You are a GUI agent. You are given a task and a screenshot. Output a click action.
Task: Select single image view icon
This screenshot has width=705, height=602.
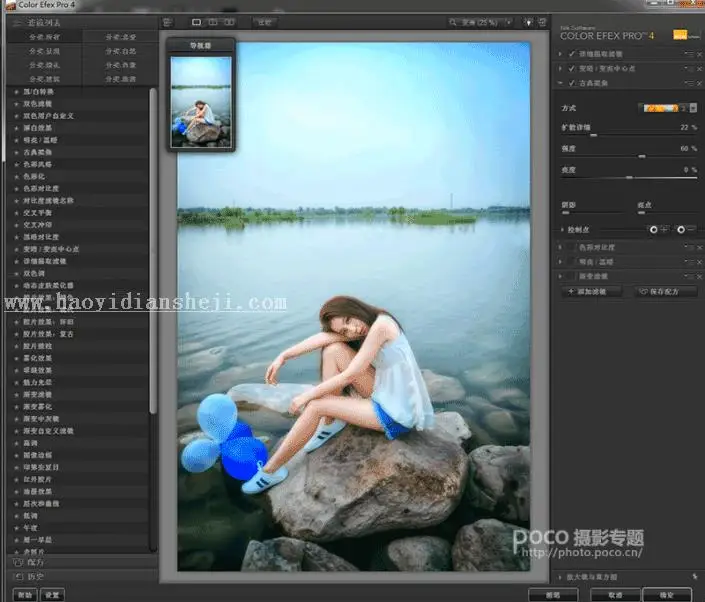(x=196, y=22)
